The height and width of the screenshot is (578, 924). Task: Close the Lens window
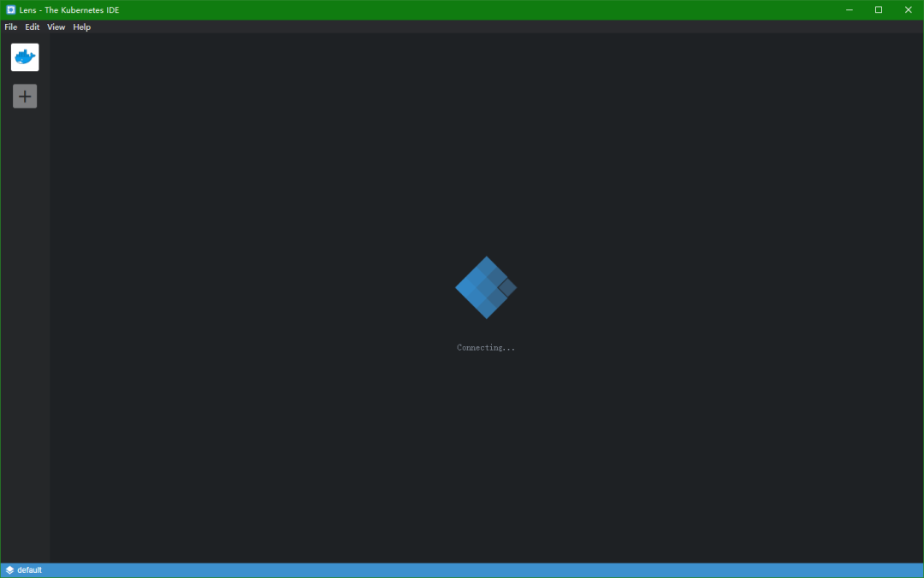(908, 10)
